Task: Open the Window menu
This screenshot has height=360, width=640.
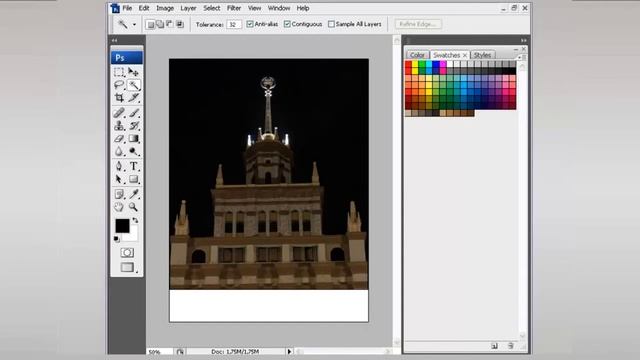Action: click(279, 8)
